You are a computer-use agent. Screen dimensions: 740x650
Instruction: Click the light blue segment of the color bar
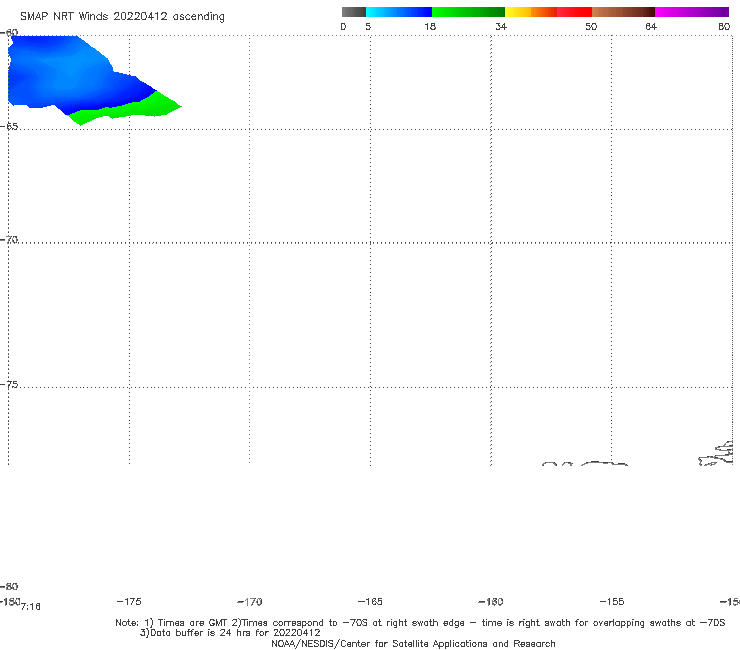[399, 12]
